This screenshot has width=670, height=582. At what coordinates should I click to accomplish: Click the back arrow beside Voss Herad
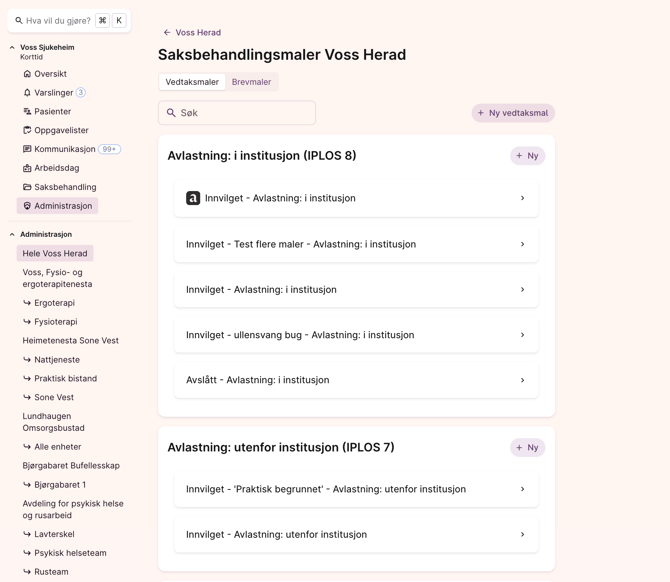[167, 33]
